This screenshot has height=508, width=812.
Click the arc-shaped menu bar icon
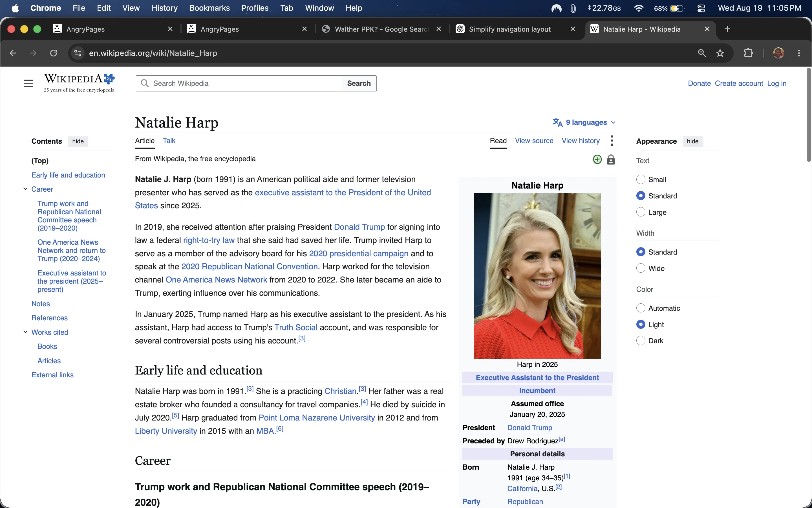pyautogui.click(x=556, y=8)
